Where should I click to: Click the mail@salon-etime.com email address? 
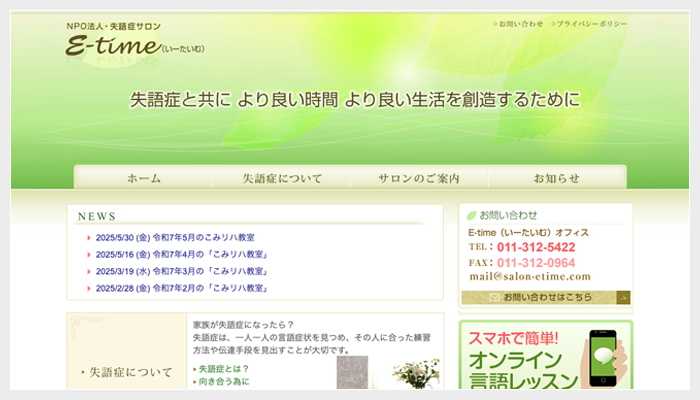coord(529,276)
